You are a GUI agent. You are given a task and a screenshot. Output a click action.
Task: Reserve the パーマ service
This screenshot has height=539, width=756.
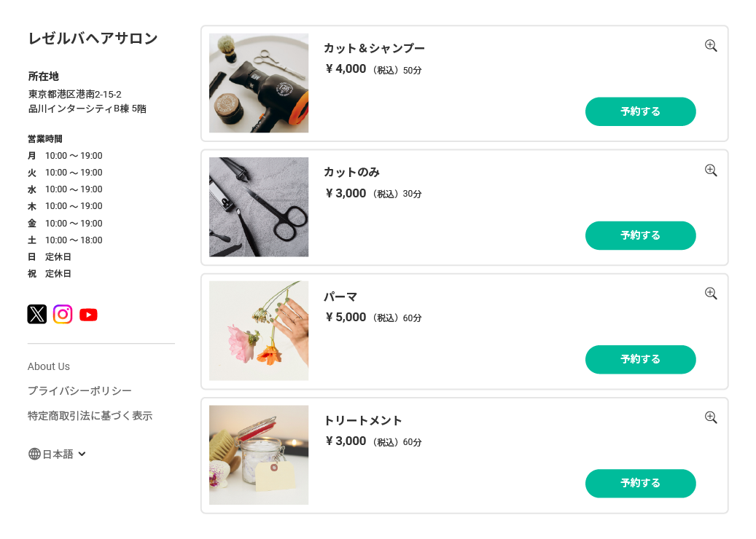pyautogui.click(x=640, y=359)
